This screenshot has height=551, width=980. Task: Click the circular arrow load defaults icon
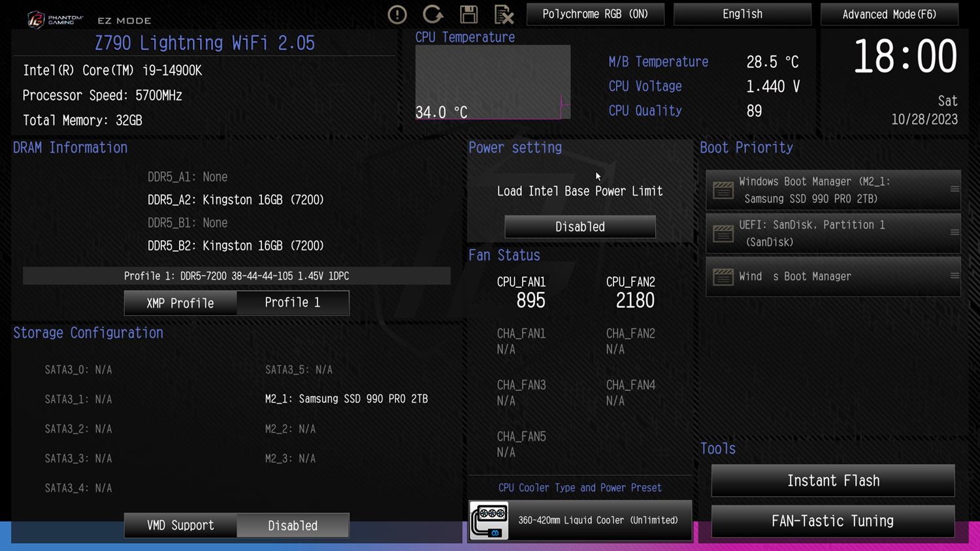(433, 14)
